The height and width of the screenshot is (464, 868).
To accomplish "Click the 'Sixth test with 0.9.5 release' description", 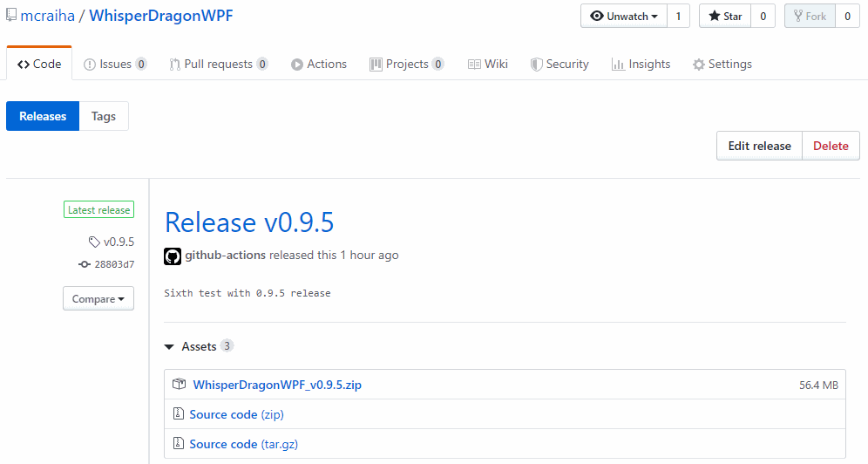I will click(x=247, y=293).
